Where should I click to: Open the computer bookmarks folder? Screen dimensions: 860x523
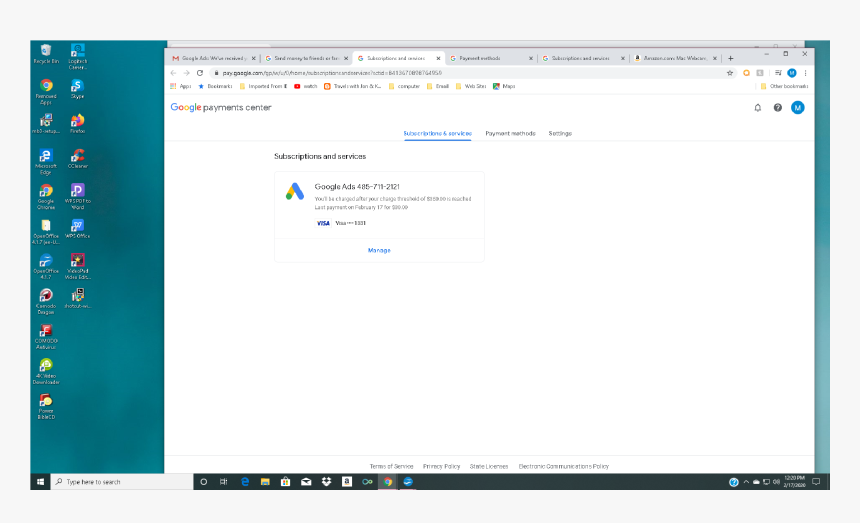point(404,86)
